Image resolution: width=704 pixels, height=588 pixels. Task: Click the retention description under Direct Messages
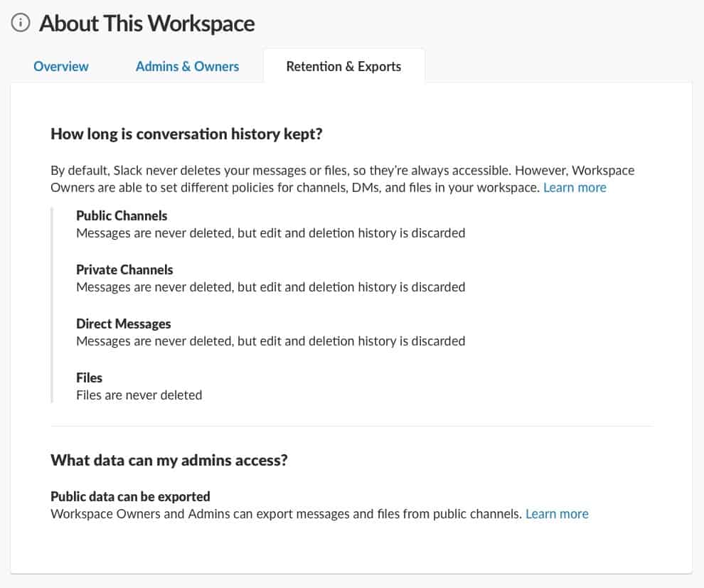[270, 341]
